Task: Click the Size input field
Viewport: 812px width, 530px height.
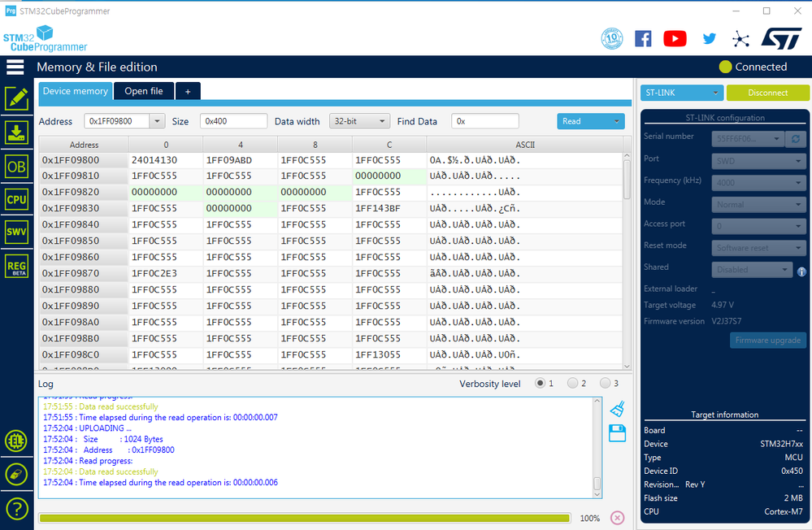Action: click(x=233, y=121)
